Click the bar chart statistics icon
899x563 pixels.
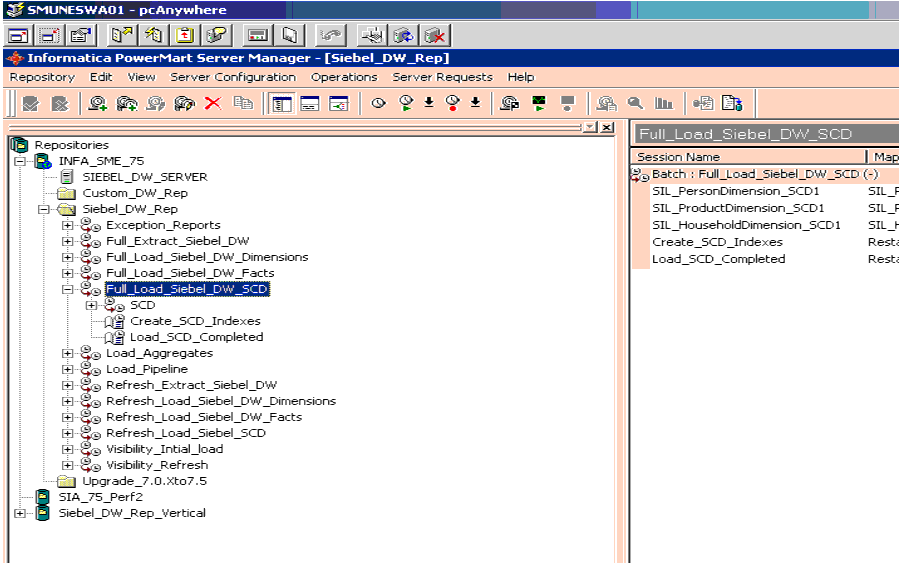coord(663,103)
